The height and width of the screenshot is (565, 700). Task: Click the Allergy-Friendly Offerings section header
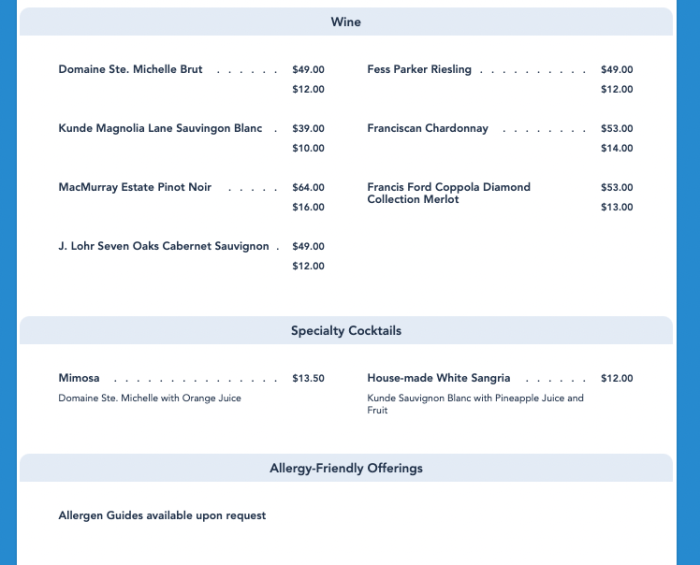click(346, 468)
